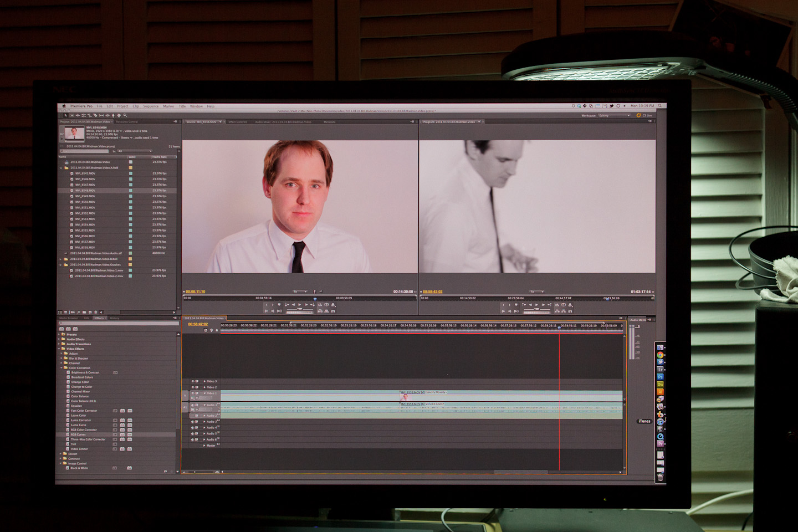Select the Zoom tool in the toolbar

click(x=125, y=115)
